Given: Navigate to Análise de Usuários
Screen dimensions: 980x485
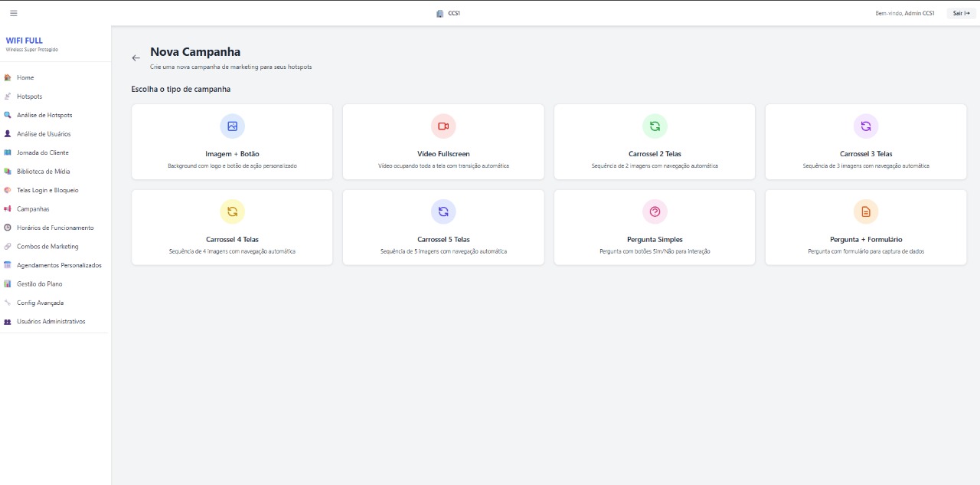Looking at the screenshot, I should (x=44, y=134).
